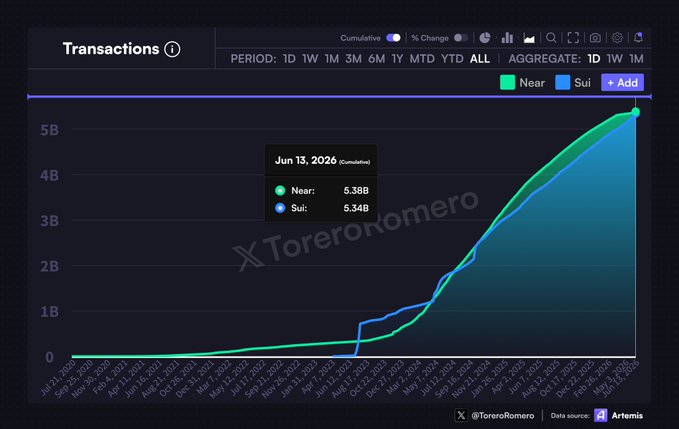Image resolution: width=679 pixels, height=429 pixels.
Task: Click the green end-point marker on chart
Action: (635, 112)
